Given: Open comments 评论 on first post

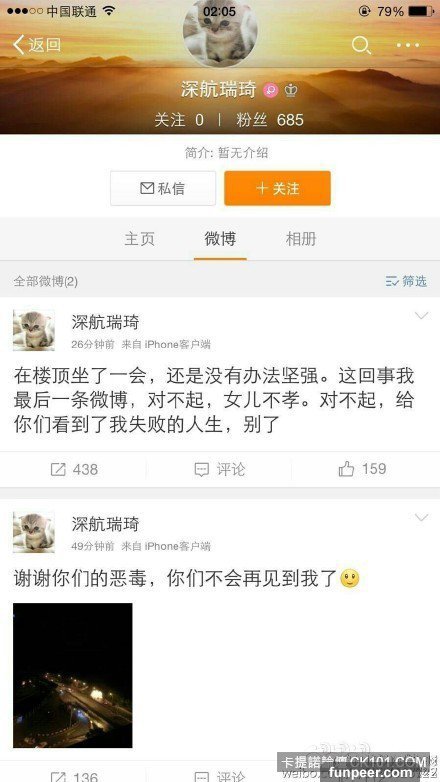Looking at the screenshot, I should click(220, 469).
